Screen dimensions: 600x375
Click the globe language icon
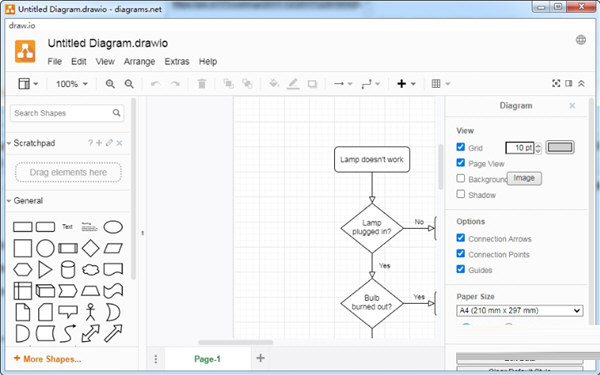point(580,40)
